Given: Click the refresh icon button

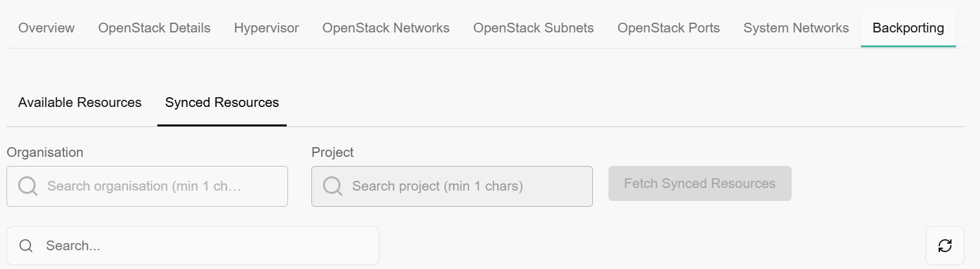Looking at the screenshot, I should (944, 246).
